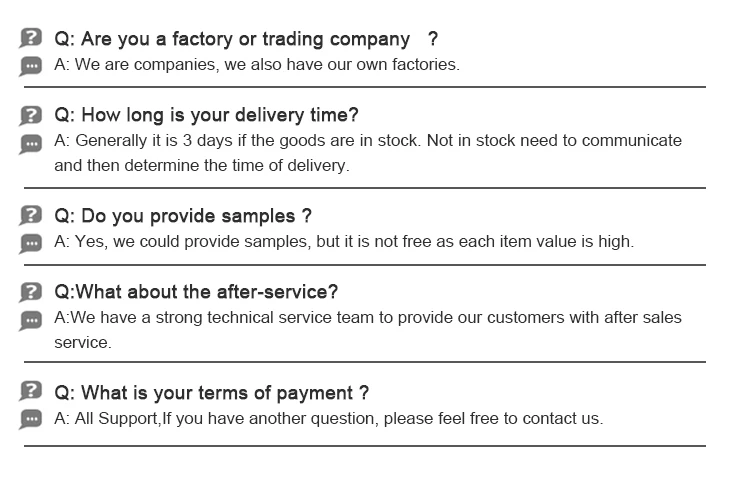Click the strong technical service team answer
The height and width of the screenshot is (478, 750).
367,318
